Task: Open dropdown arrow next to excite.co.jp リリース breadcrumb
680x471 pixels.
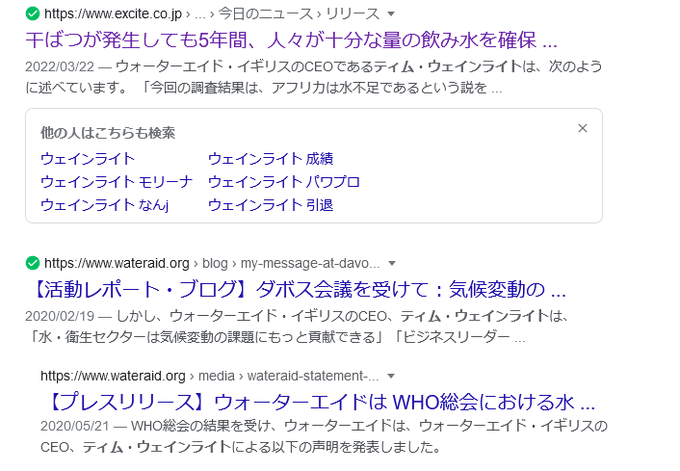Action: click(391, 14)
